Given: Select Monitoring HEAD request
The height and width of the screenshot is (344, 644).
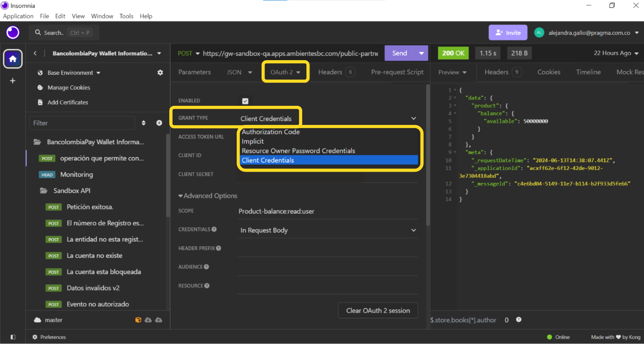Looking at the screenshot, I should pos(77,174).
